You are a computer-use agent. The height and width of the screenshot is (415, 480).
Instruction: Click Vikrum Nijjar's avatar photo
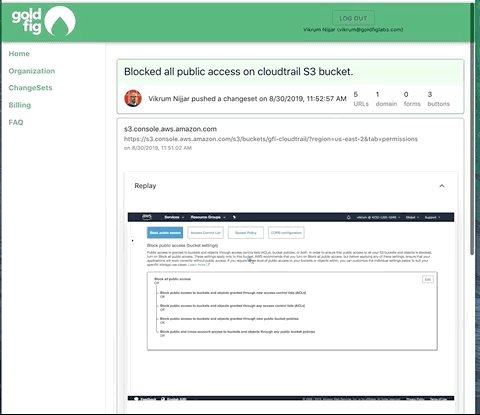(x=133, y=98)
